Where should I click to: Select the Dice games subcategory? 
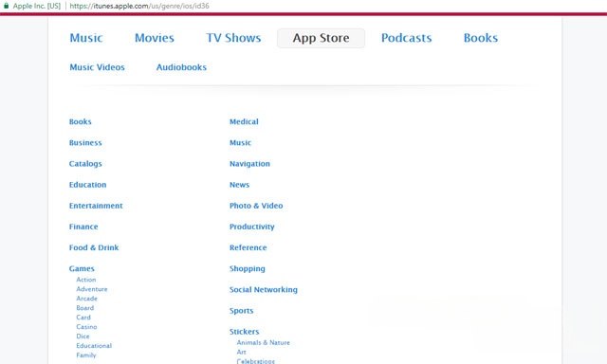point(83,337)
